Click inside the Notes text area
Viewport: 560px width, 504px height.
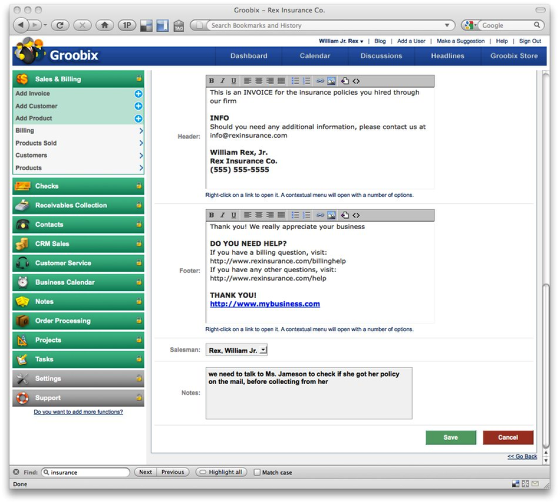pyautogui.click(x=309, y=393)
